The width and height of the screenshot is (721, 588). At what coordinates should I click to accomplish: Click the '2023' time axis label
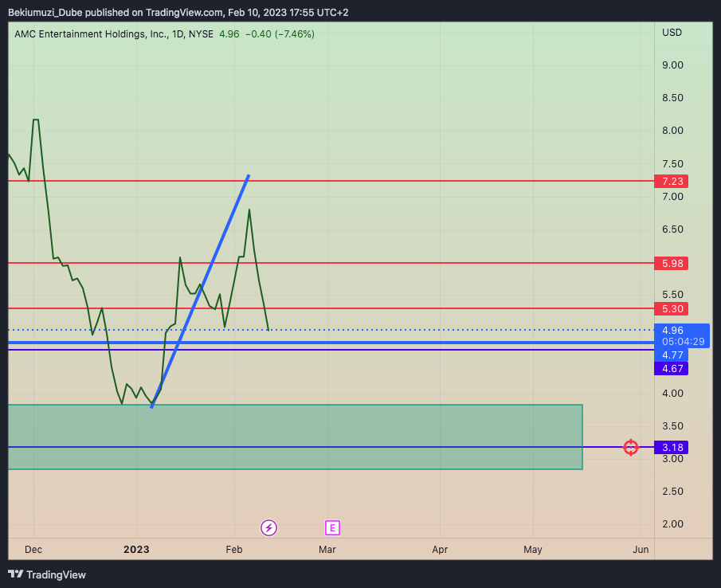pos(136,550)
